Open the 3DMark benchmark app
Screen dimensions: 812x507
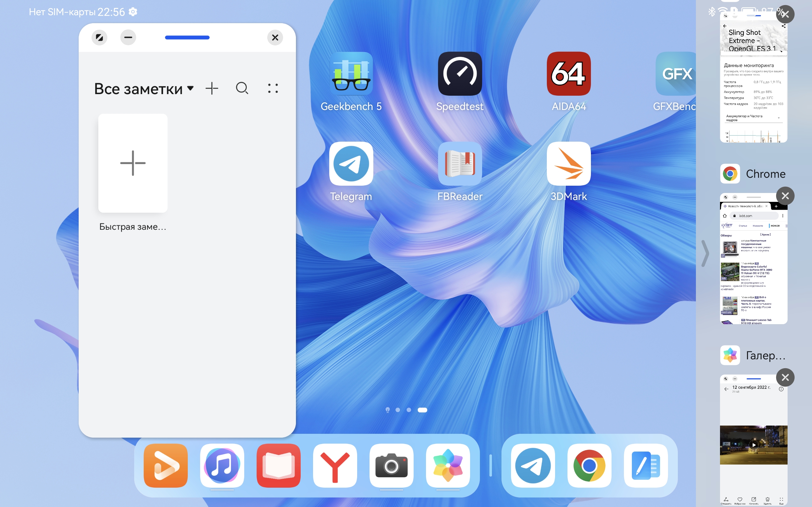(x=568, y=164)
